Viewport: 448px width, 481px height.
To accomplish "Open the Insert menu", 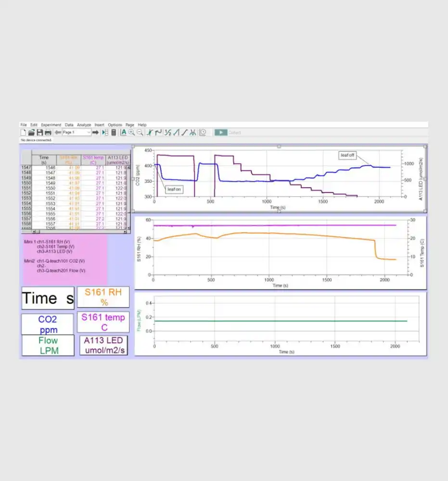I will click(99, 125).
